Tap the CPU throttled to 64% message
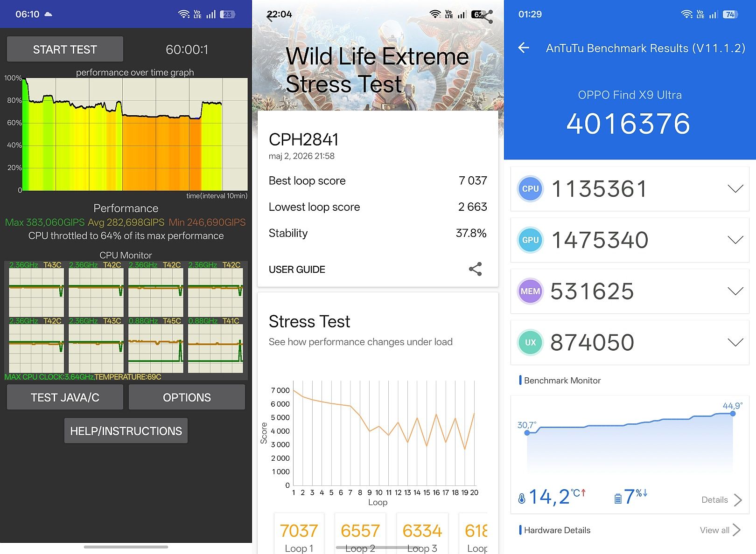Viewport: 756px width, 554px height. (126, 236)
